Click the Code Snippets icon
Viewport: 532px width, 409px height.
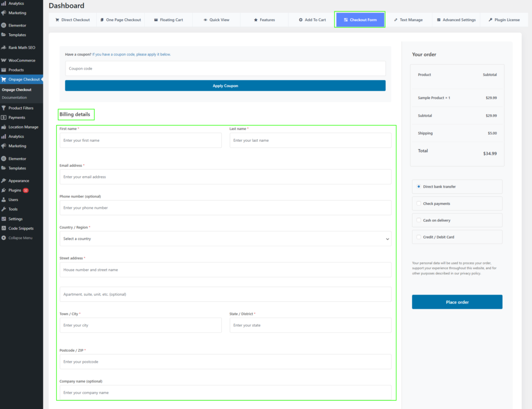pyautogui.click(x=4, y=228)
